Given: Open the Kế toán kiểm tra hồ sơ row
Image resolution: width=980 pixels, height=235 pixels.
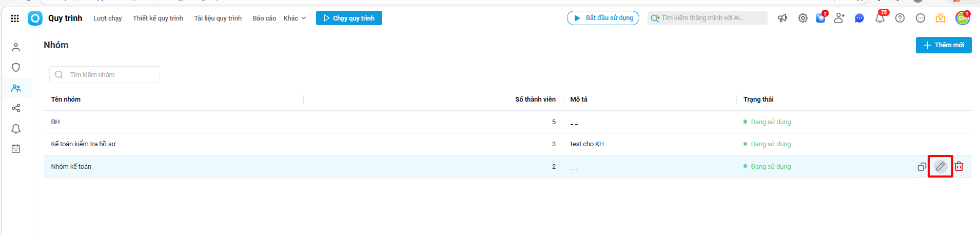Looking at the screenshot, I should [x=83, y=144].
